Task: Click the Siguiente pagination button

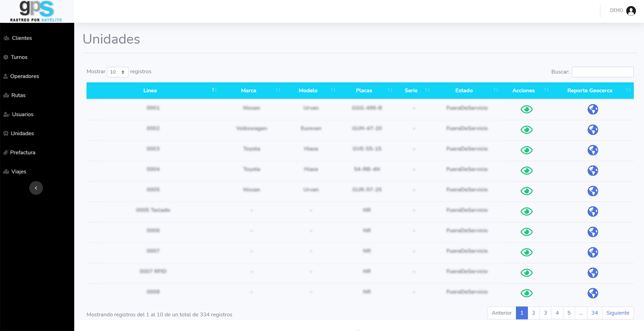Action: tap(617, 313)
